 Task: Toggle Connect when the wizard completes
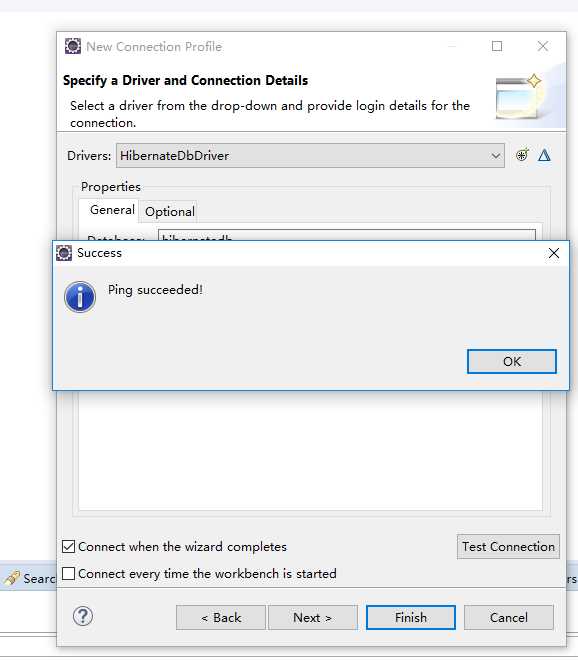click(68, 547)
